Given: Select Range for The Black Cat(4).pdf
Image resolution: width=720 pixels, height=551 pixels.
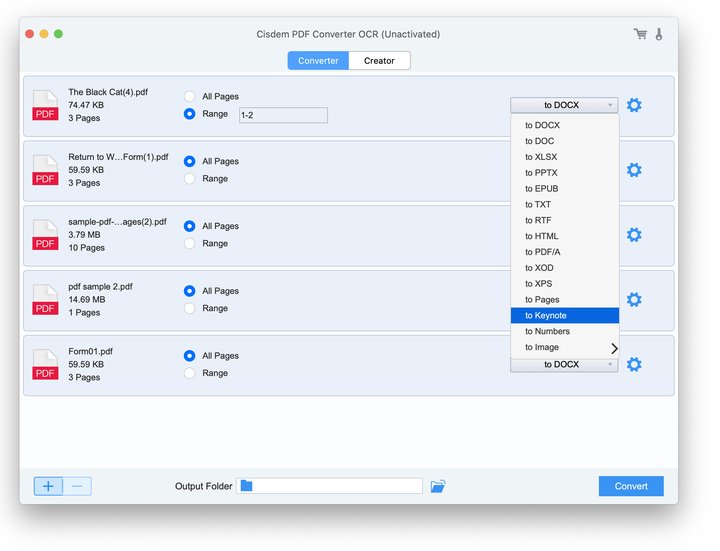Looking at the screenshot, I should 189,114.
